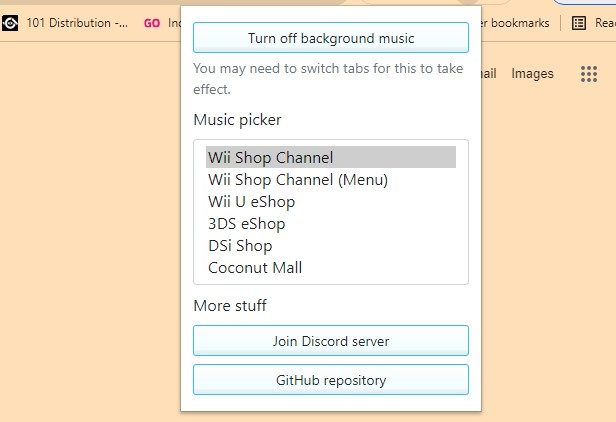Click the 101 Distribution bookmark favicon
Screen dimensions: 616x422
(x=10, y=23)
